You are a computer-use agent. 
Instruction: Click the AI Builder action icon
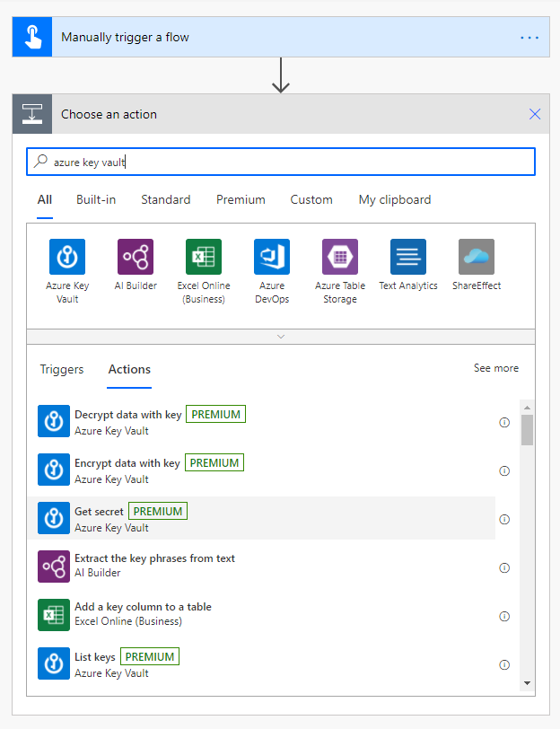[x=54, y=567]
